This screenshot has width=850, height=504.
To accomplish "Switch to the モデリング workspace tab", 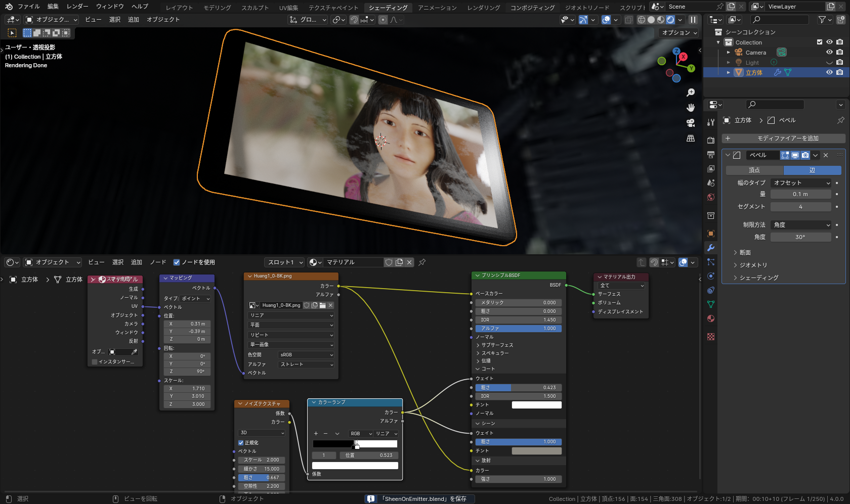I will click(x=217, y=8).
